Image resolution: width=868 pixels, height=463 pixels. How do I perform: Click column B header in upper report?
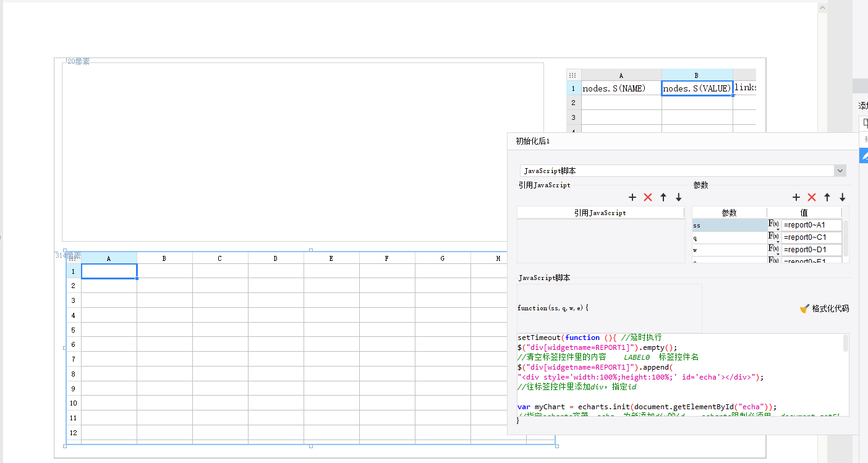click(697, 75)
